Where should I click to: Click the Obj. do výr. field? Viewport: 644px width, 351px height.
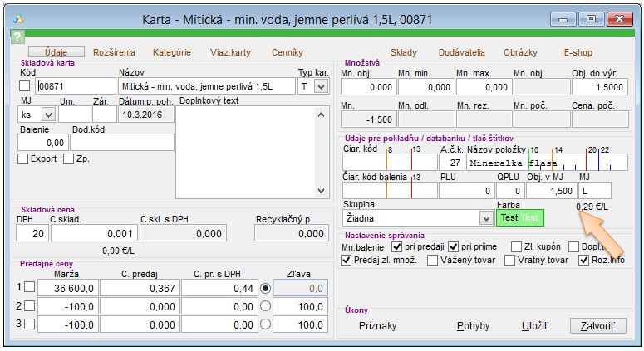click(x=600, y=87)
